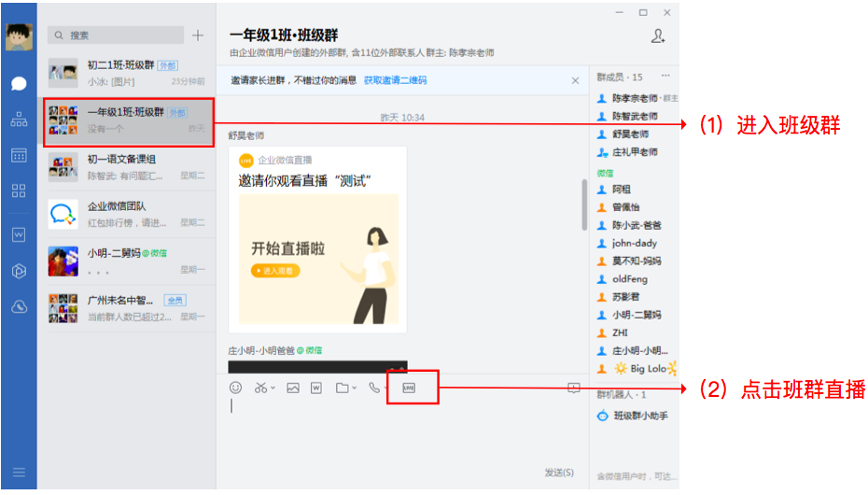The width and height of the screenshot is (868, 495).
Task: Click link 获取邀请二维码
Action: pyautogui.click(x=395, y=80)
